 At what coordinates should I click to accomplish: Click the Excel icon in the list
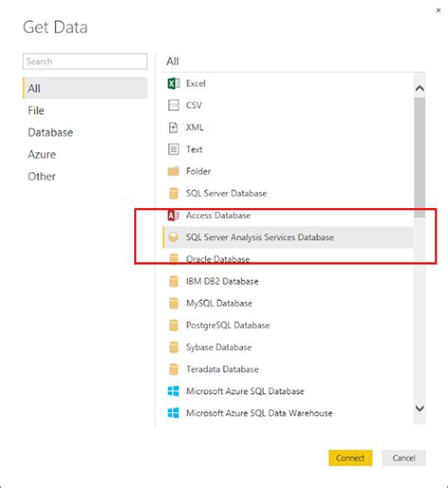[x=173, y=83]
